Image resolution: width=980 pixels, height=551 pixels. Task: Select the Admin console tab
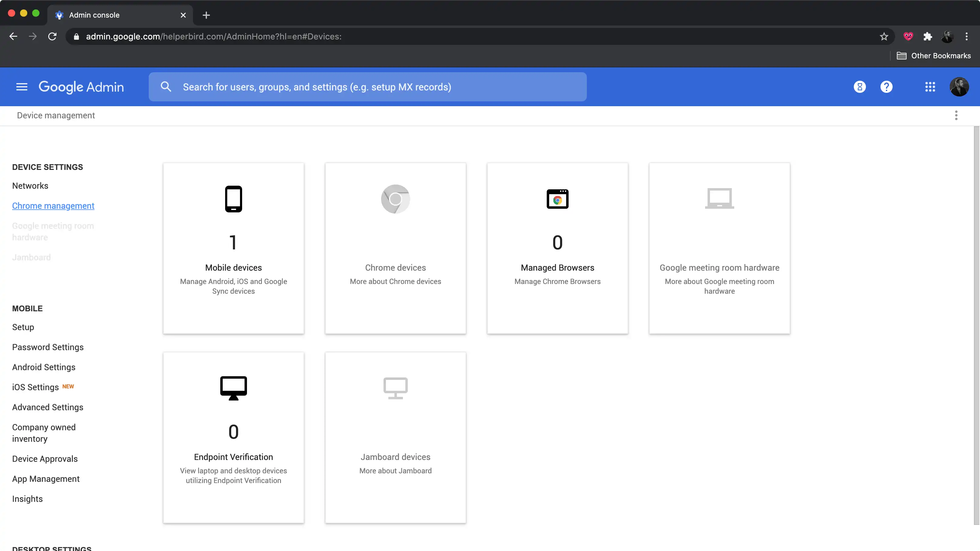[120, 15]
